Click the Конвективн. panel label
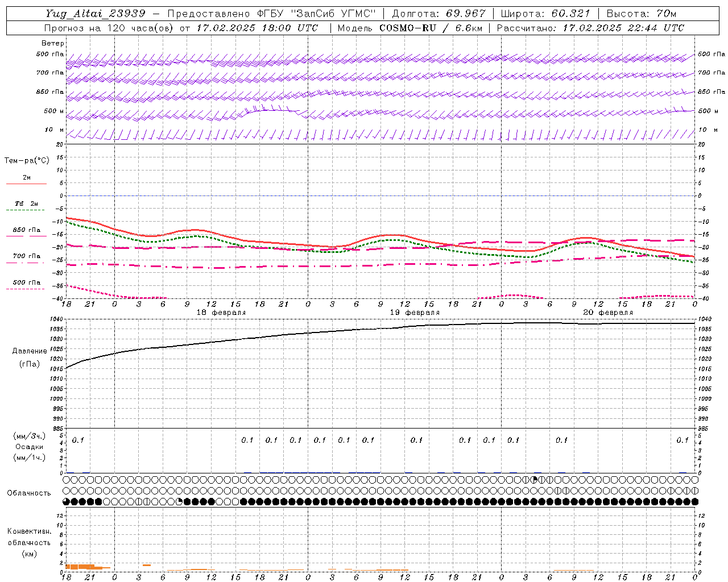Image resolution: width=728 pixels, height=582 pixels. point(29,531)
